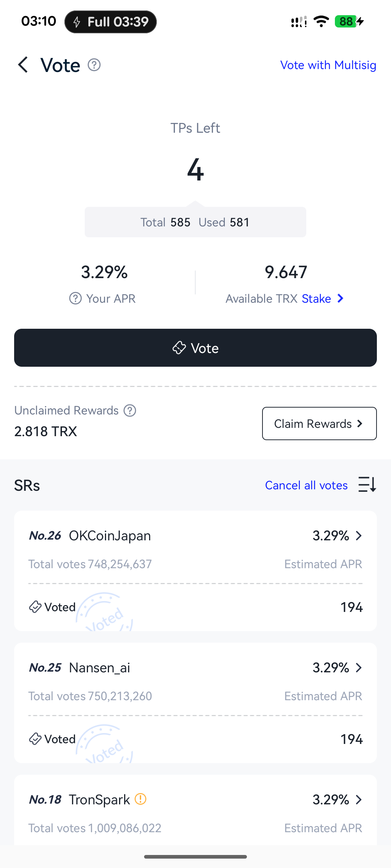This screenshot has height=868, width=391.
Task: Tap the Full charging pill in status bar
Action: pyautogui.click(x=110, y=22)
